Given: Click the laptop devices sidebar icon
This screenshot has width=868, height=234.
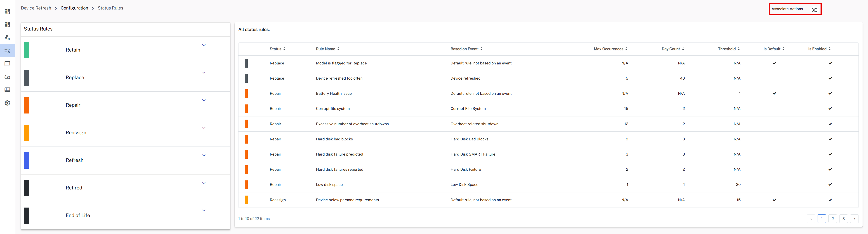Looking at the screenshot, I should (7, 64).
